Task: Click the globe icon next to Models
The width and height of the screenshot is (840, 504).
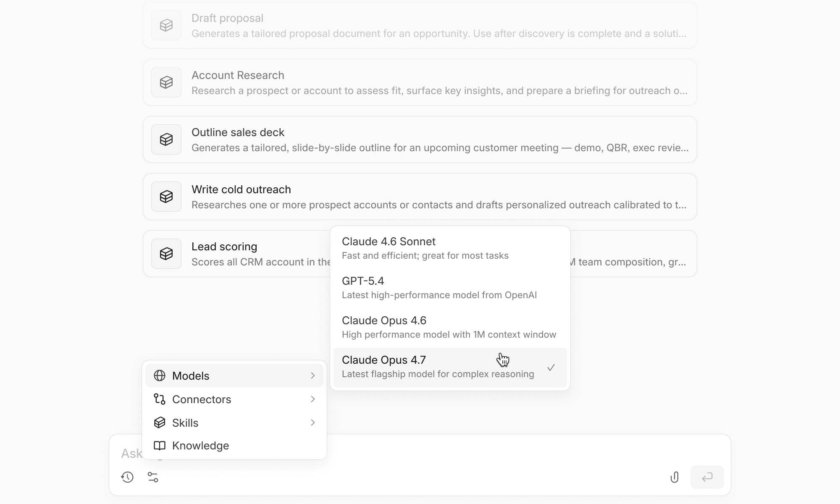Action: pyautogui.click(x=160, y=375)
